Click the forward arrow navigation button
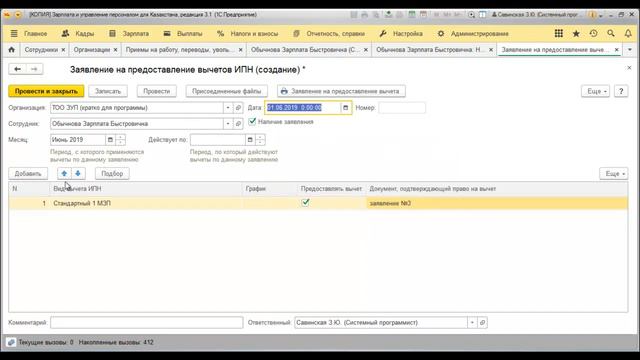 pos(34,69)
